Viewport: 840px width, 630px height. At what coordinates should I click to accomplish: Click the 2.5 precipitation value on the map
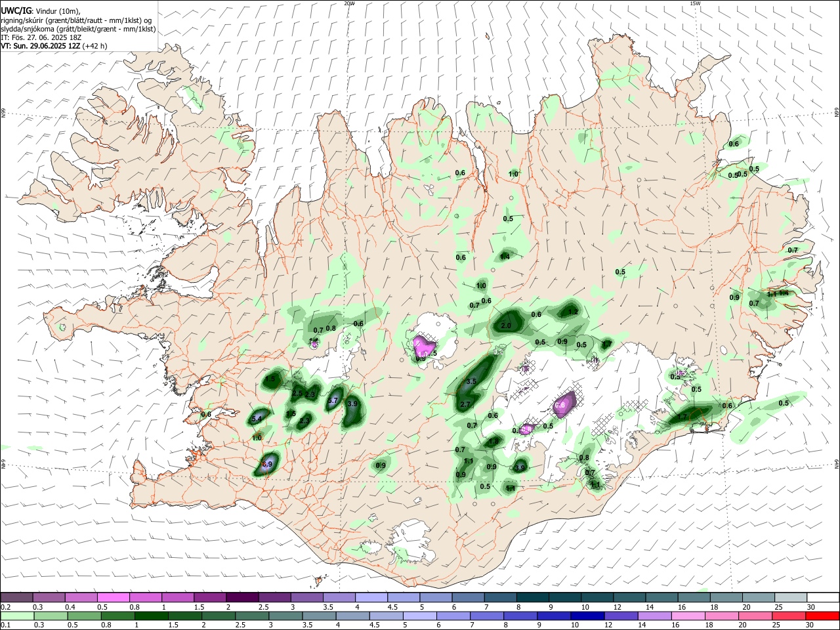pos(297,394)
